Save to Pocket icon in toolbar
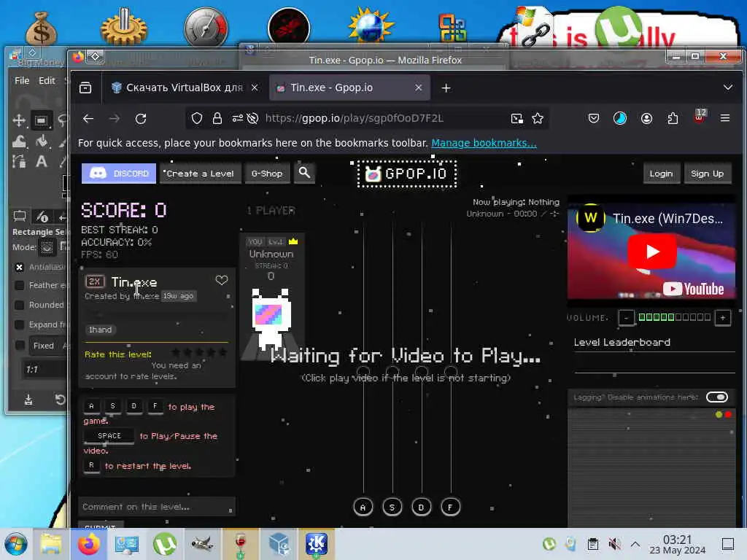This screenshot has width=747, height=560. point(594,119)
